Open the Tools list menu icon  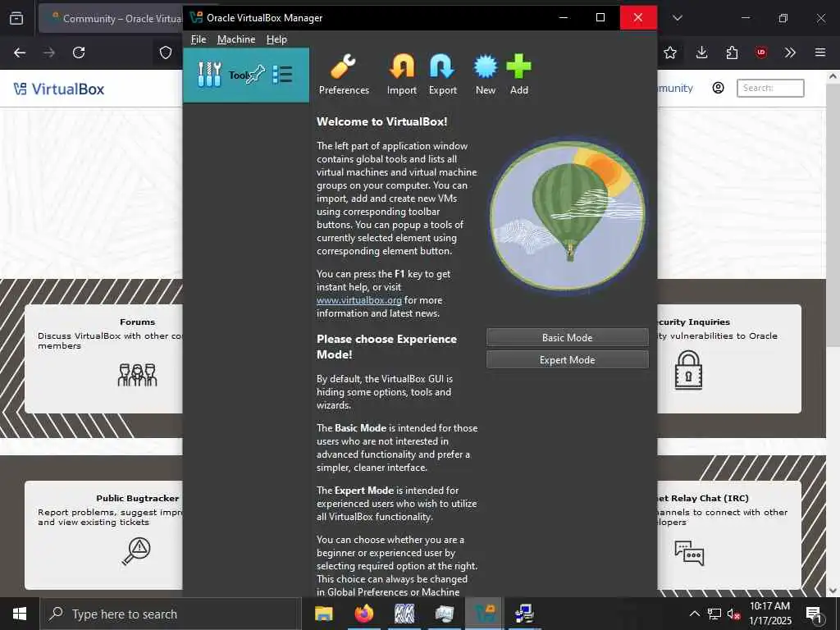click(x=282, y=75)
